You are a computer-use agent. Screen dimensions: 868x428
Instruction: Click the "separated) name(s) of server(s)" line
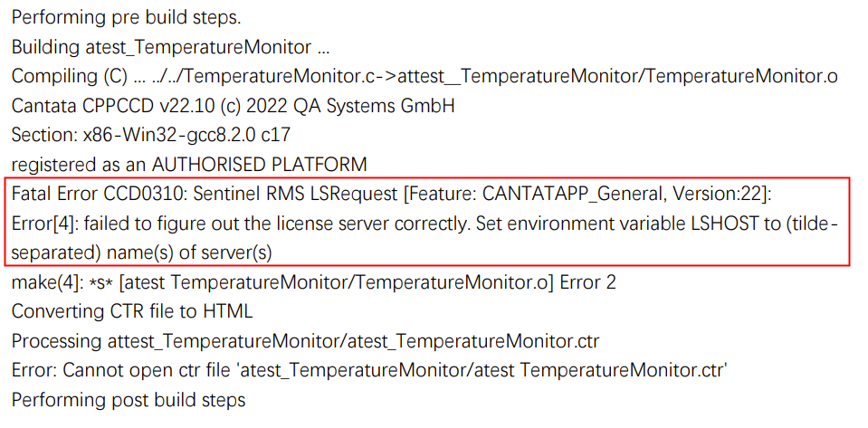click(x=142, y=252)
